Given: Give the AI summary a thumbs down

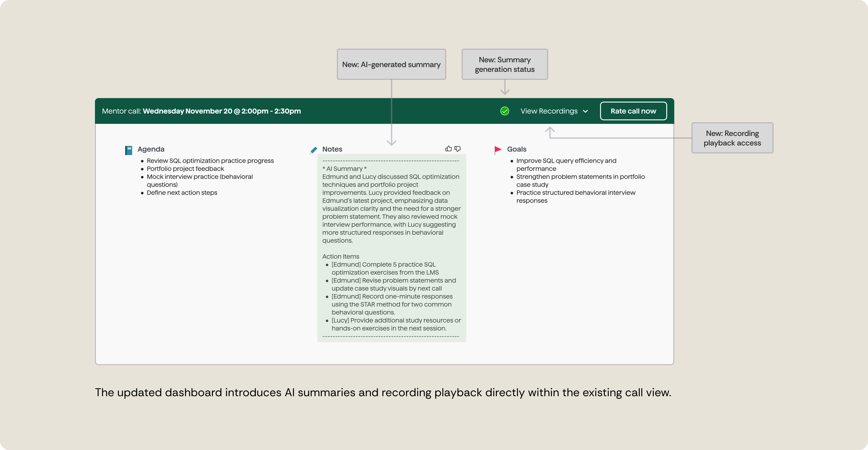Looking at the screenshot, I should [x=457, y=149].
